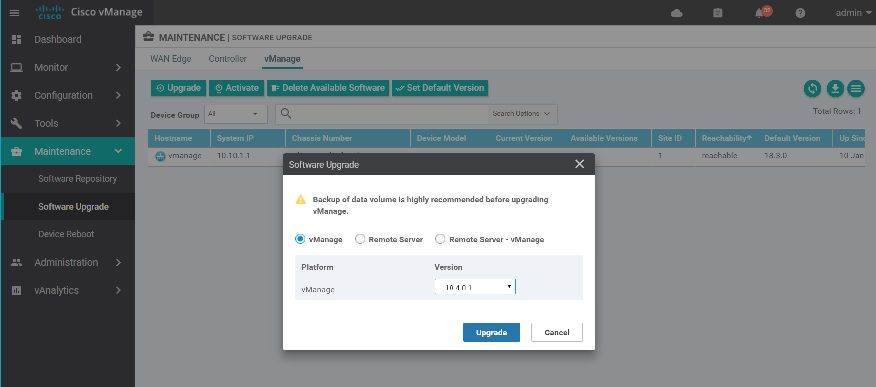Expand the Configuration menu chevron
Image resolution: width=876 pixels, height=387 pixels.
(118, 95)
